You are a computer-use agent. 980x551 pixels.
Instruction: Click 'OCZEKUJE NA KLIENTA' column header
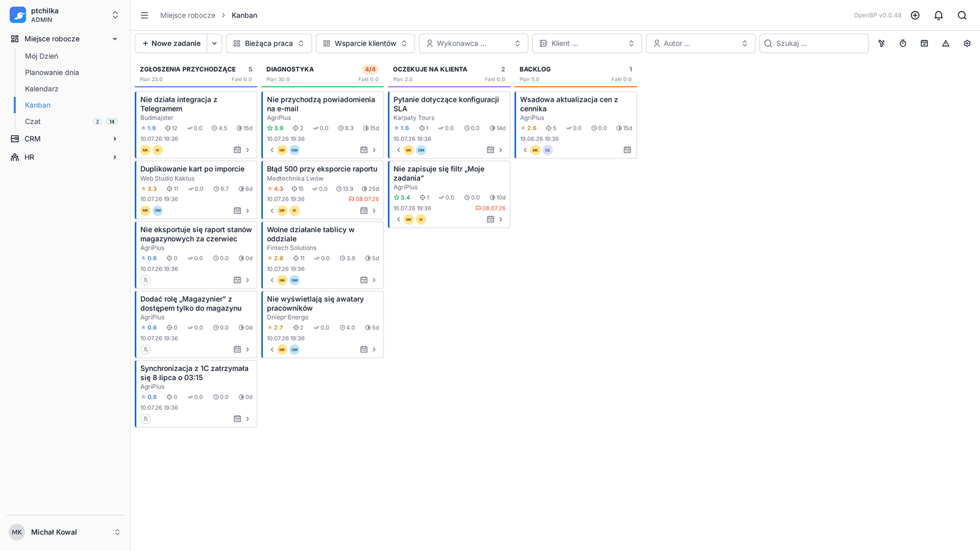pyautogui.click(x=430, y=69)
